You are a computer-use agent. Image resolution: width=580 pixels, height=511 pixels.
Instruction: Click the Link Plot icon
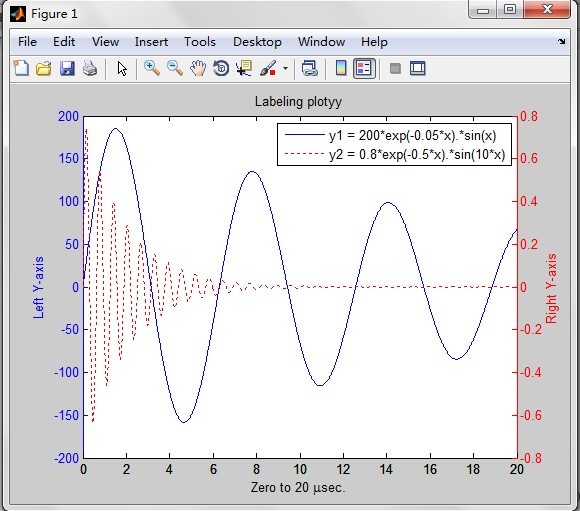tap(310, 68)
